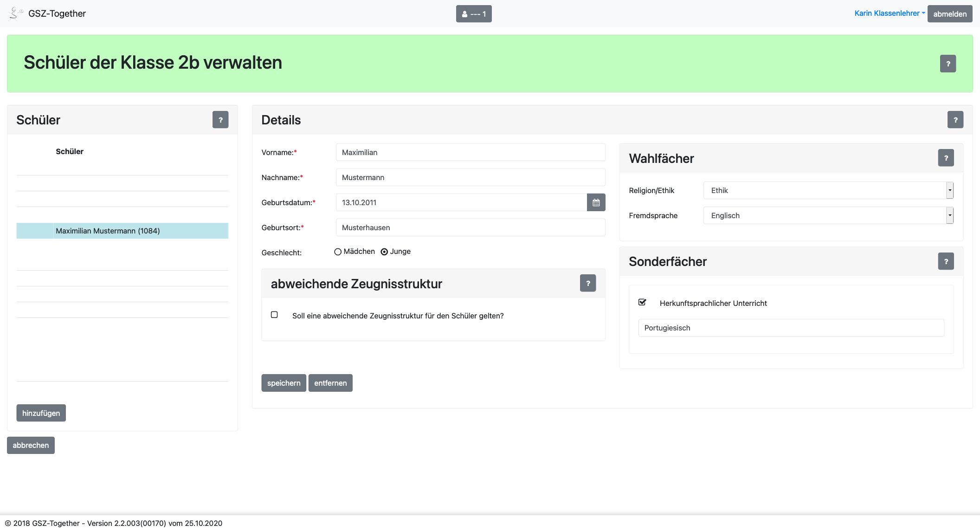This screenshot has height=531, width=980.
Task: Select the Mädchen radio button
Action: (338, 252)
